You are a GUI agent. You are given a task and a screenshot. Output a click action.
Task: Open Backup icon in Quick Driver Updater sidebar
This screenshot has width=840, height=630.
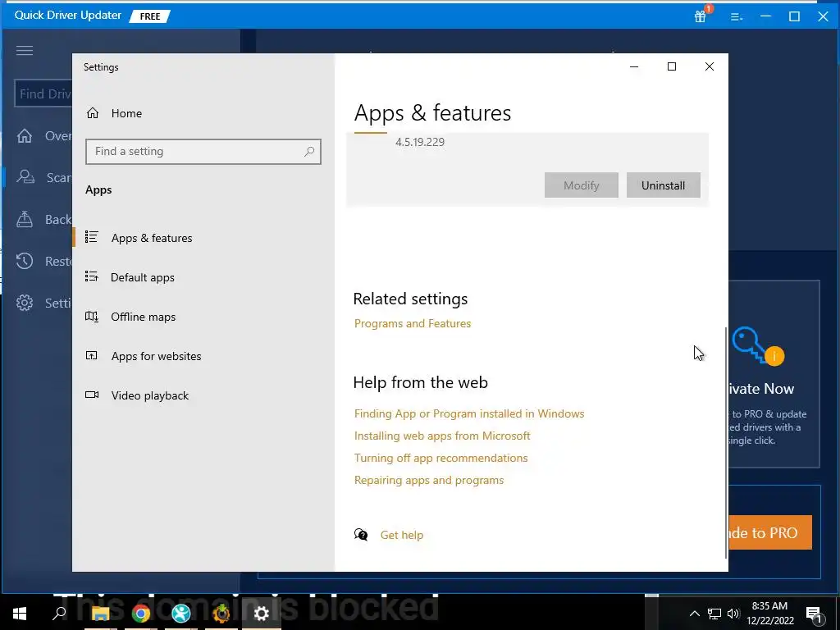coord(25,218)
